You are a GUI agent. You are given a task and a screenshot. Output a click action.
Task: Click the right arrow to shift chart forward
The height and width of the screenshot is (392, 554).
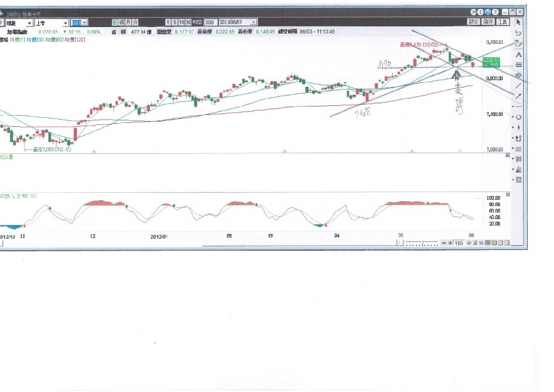(x=482, y=243)
